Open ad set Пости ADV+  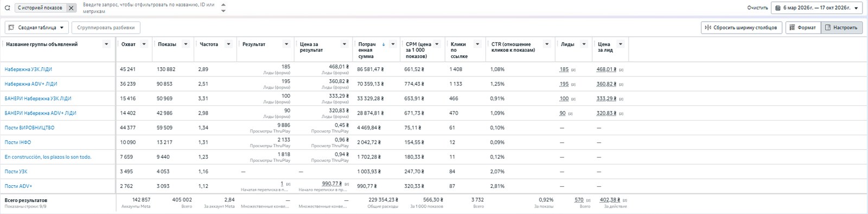tap(18, 186)
